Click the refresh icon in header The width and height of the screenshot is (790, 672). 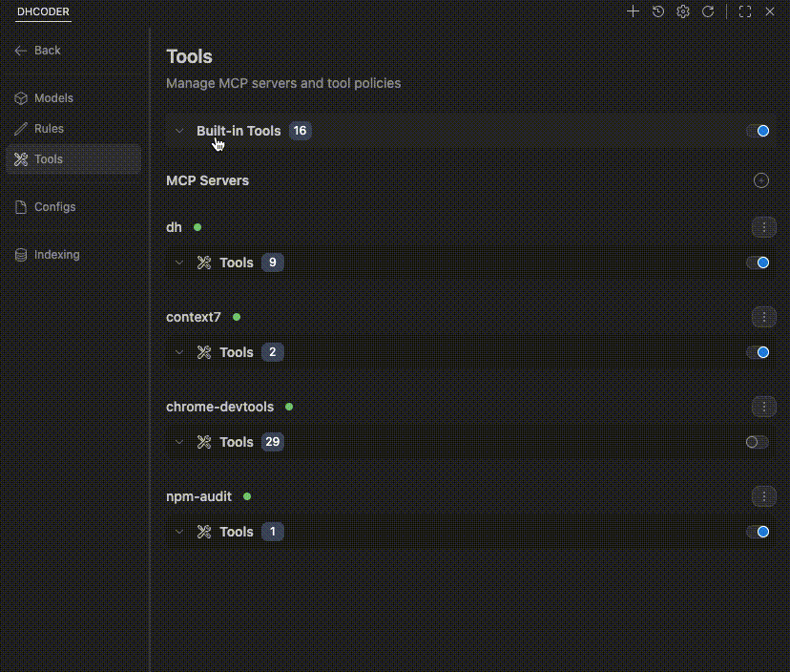(708, 11)
